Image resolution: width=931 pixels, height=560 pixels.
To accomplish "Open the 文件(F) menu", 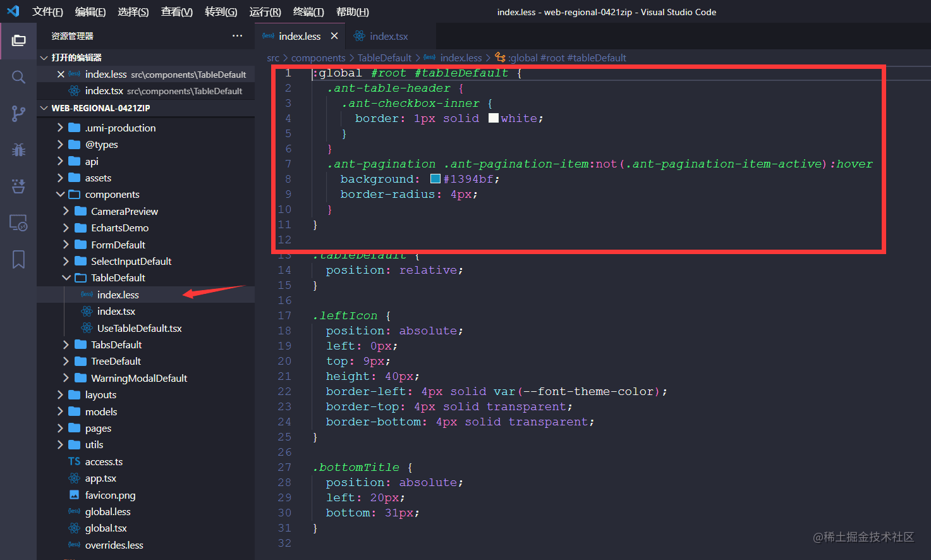I will click(47, 12).
